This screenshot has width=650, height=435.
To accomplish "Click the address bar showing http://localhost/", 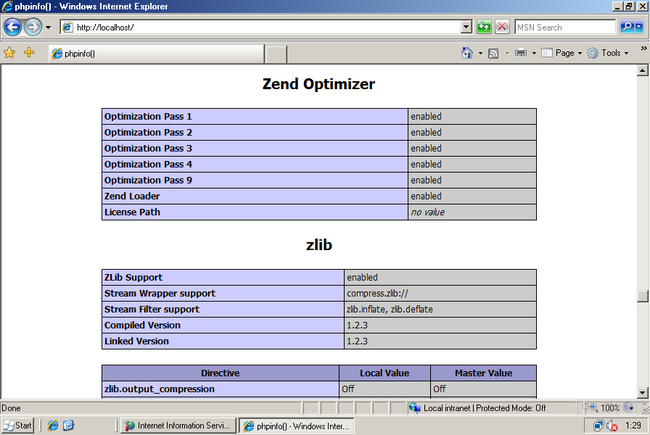I will (260, 27).
